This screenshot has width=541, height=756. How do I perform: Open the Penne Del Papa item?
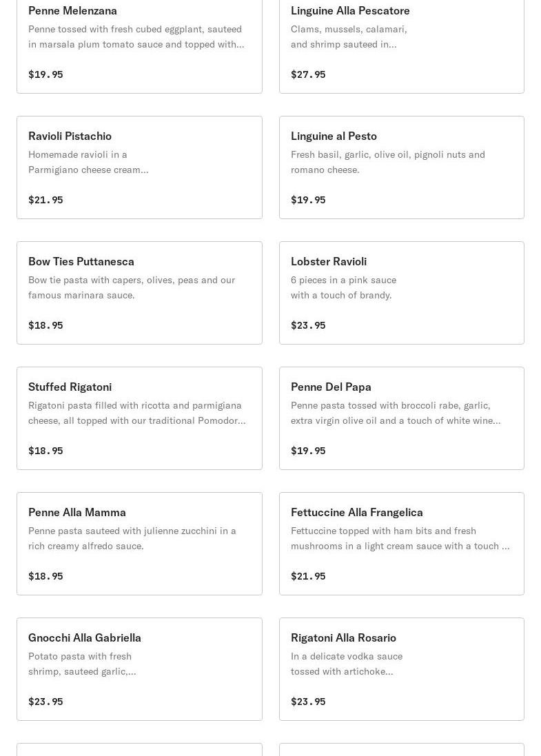(x=331, y=387)
